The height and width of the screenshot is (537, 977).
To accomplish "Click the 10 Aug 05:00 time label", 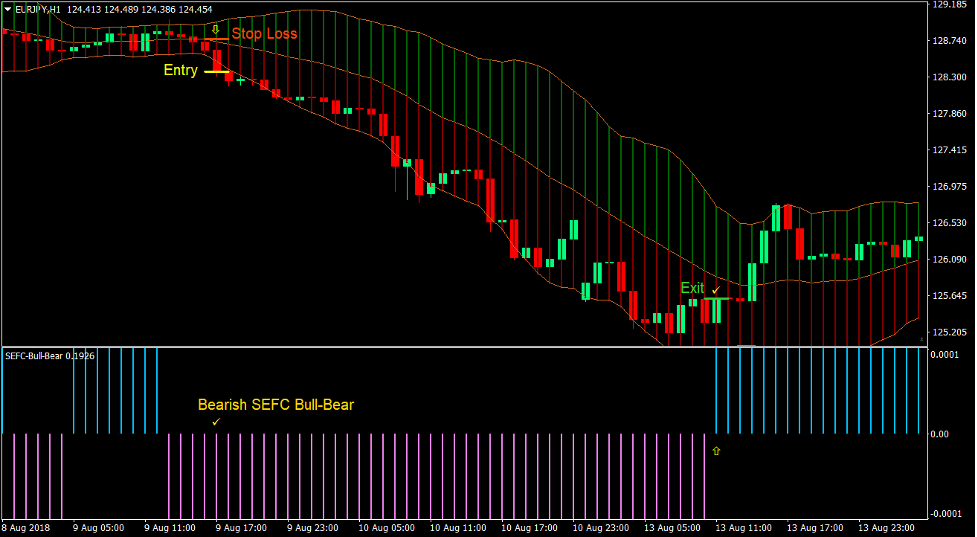I will tap(386, 528).
